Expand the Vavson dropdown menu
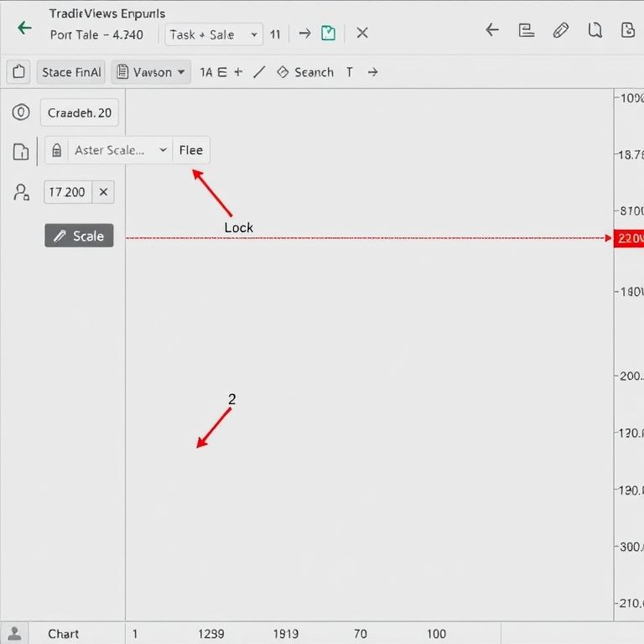The image size is (644, 644). [x=152, y=72]
